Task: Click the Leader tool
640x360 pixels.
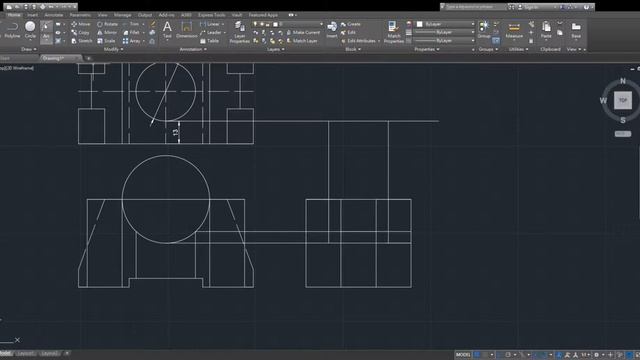Action: coord(211,33)
